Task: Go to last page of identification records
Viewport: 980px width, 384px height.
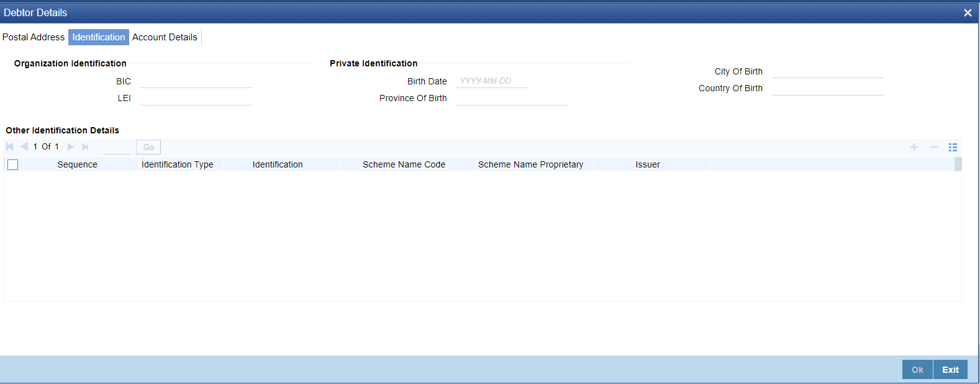Action: (x=85, y=147)
